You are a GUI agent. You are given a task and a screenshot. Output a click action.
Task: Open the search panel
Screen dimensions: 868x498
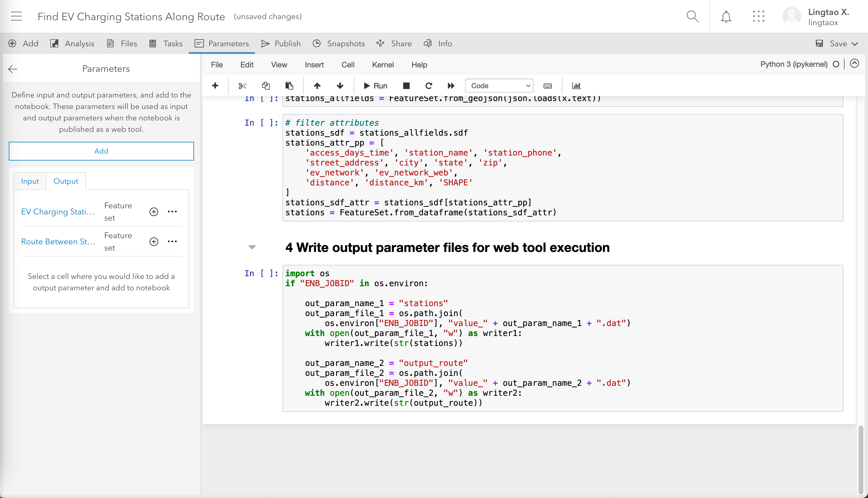coord(692,16)
